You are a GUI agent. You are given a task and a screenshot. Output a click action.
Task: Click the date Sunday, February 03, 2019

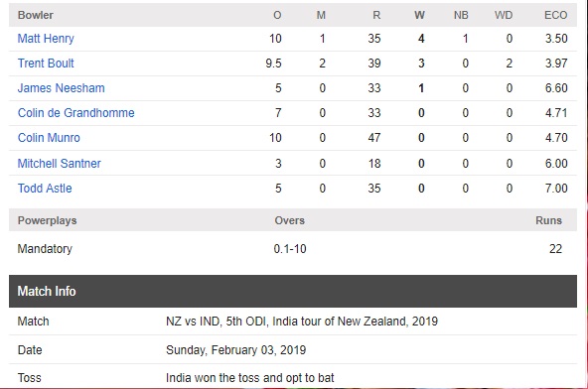[x=235, y=350]
